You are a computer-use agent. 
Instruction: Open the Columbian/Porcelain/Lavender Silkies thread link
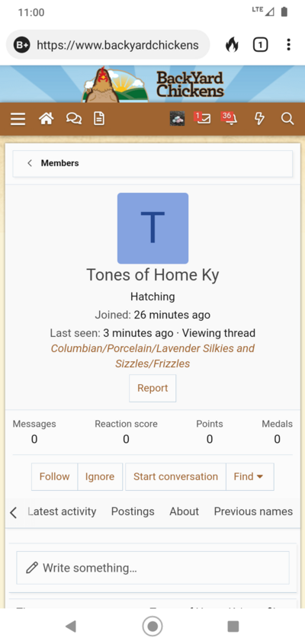[x=152, y=356]
